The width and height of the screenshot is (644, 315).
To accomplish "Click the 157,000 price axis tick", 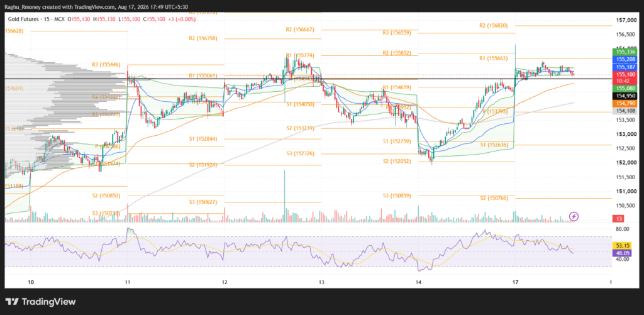I will point(625,20).
